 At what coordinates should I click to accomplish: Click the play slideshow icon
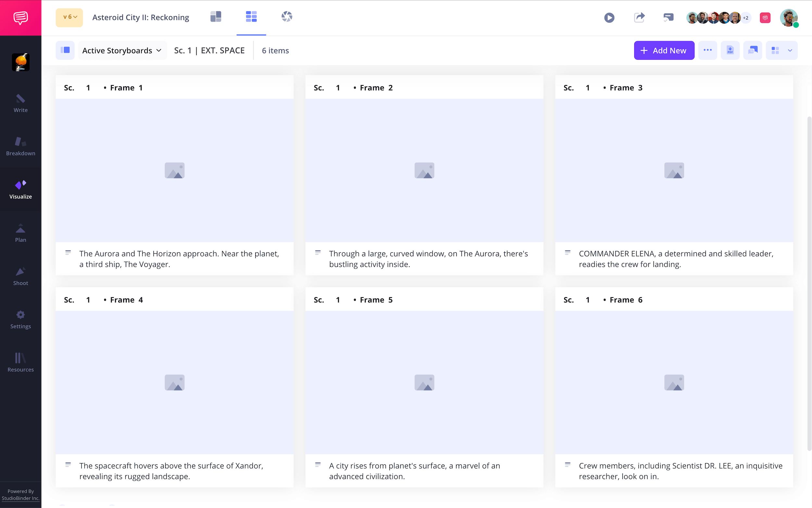(609, 18)
